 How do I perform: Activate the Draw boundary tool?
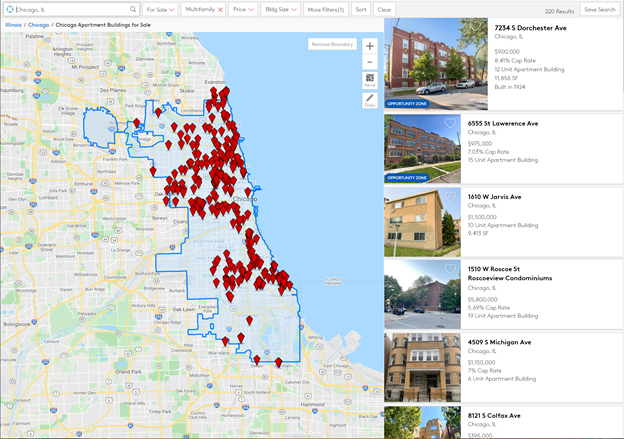pos(369,100)
